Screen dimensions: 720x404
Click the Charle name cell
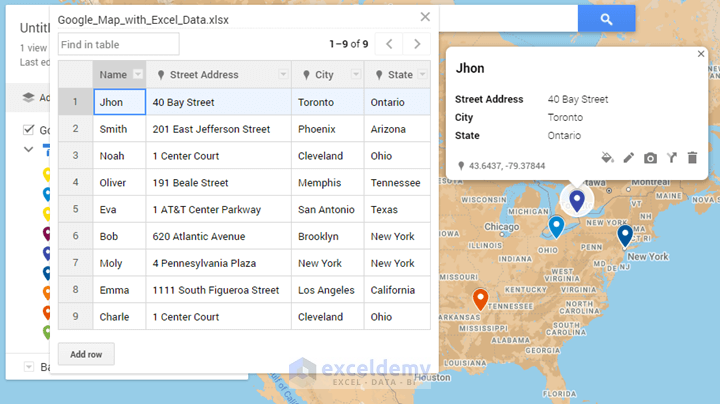119,317
